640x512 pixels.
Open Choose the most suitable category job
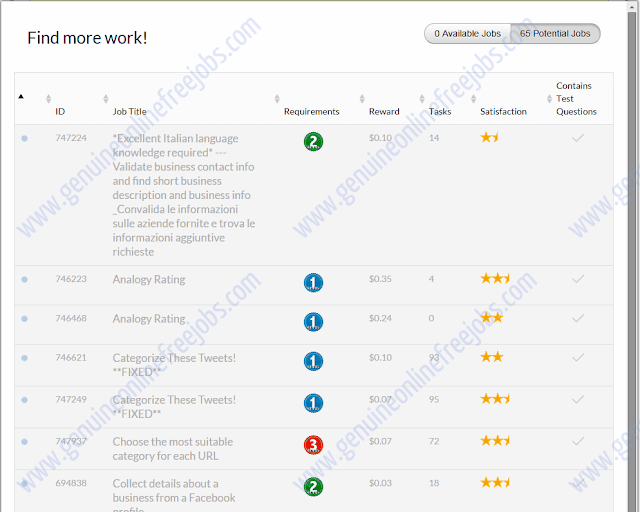click(172, 449)
